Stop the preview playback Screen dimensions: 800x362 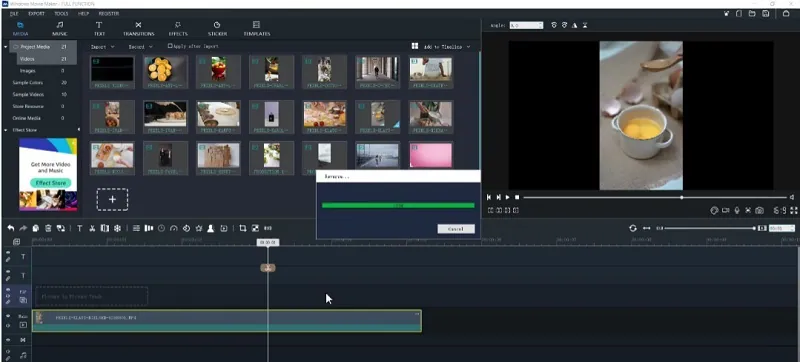[x=517, y=197]
